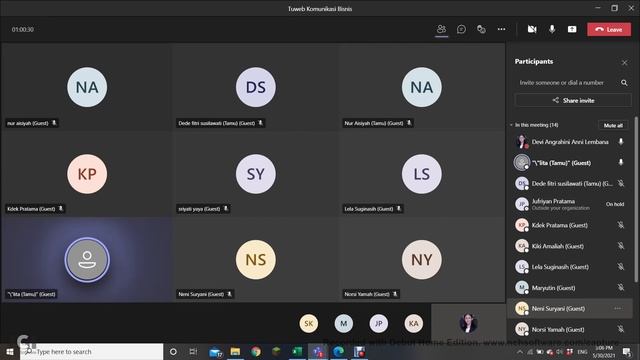
Task: Open File Explorer on taskbar
Action: (x=235, y=351)
